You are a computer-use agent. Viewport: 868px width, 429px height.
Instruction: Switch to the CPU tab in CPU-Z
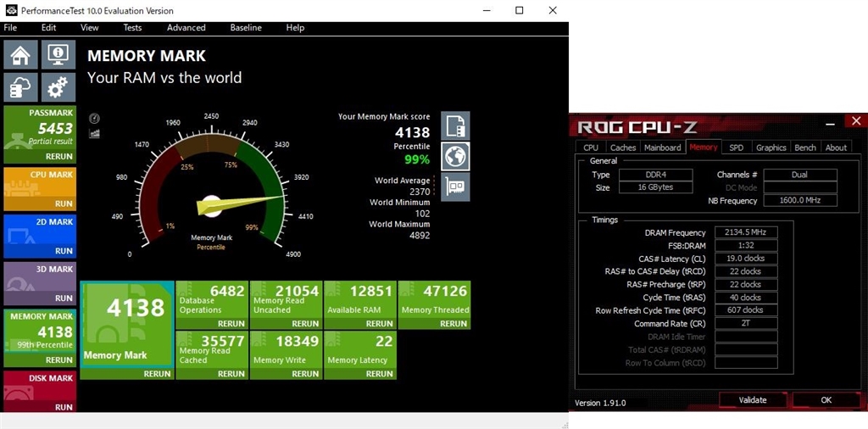point(591,148)
